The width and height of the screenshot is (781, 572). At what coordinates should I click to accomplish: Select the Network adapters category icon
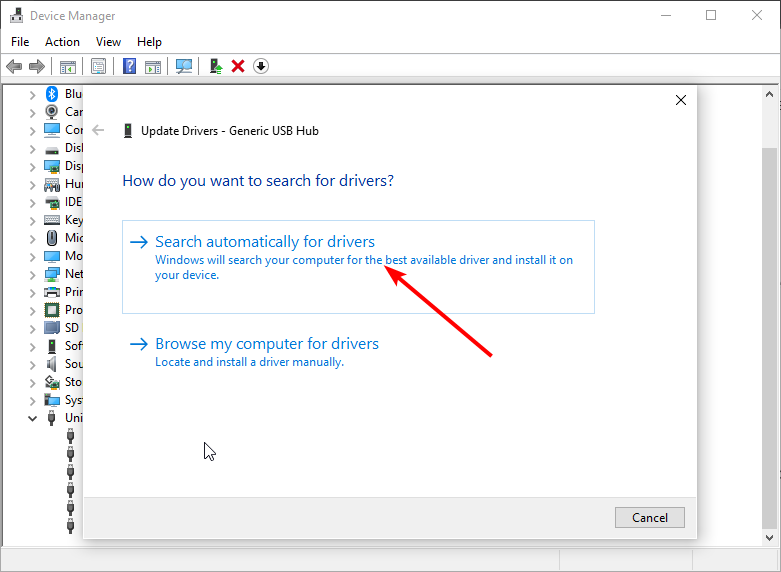pos(52,274)
